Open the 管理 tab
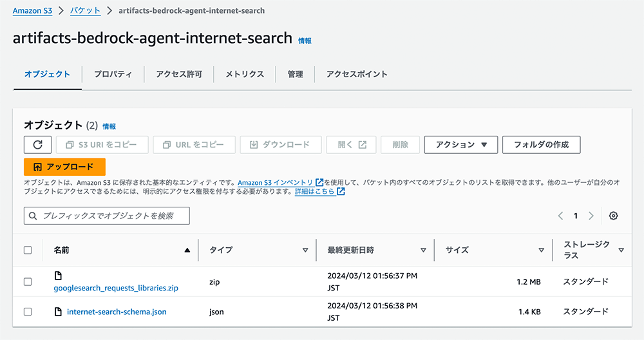 [296, 74]
